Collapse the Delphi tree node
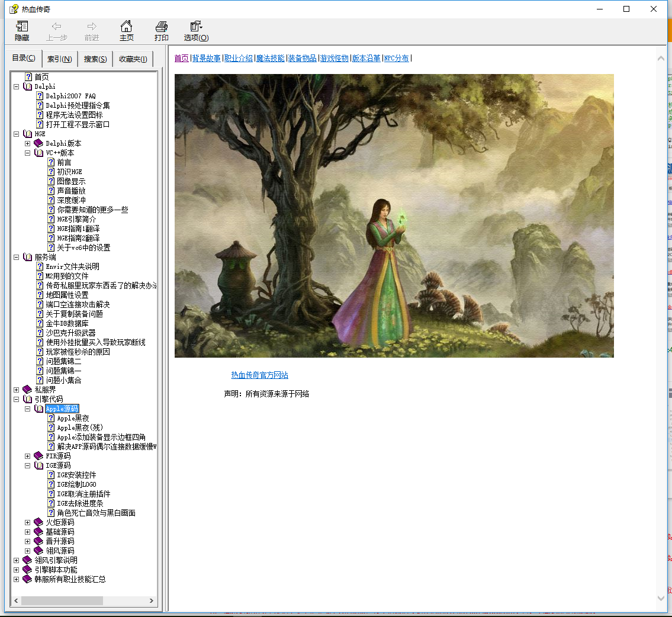672x617 pixels. [x=17, y=86]
